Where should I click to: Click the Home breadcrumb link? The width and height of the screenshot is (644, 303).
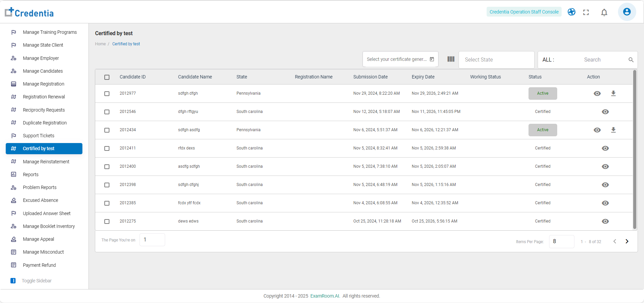pyautogui.click(x=100, y=44)
